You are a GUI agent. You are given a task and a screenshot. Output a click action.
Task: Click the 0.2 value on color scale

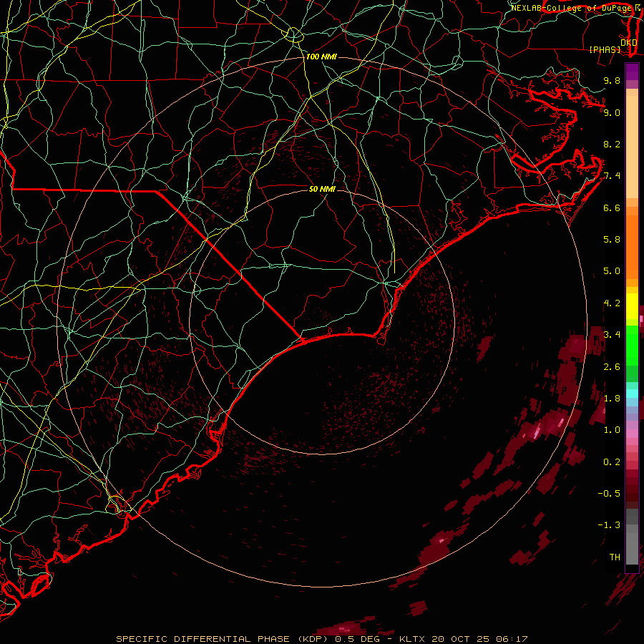(612, 462)
